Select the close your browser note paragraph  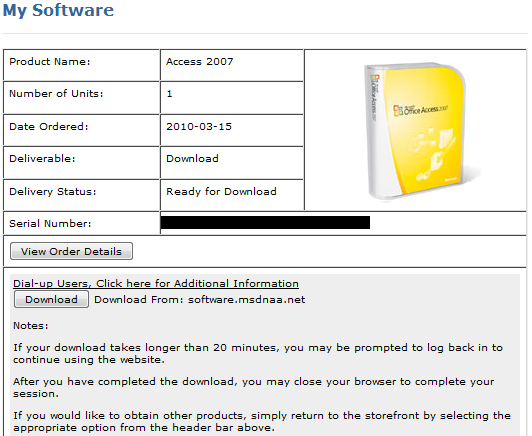(254, 387)
